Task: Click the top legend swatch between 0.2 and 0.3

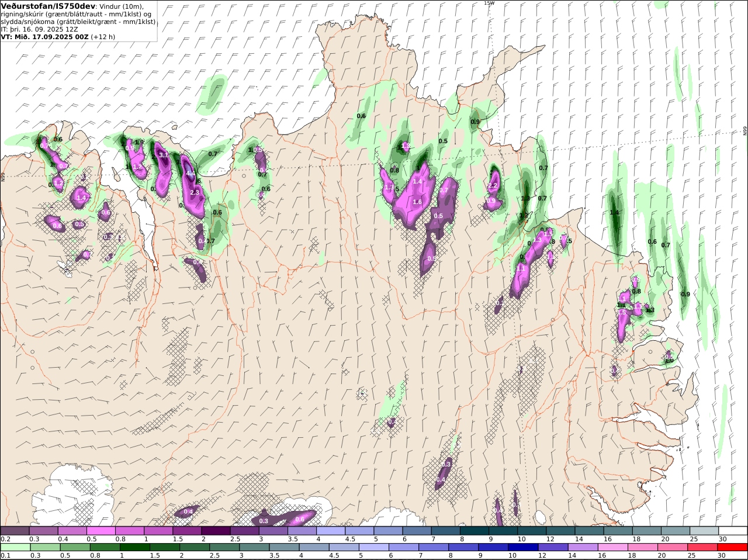Action: coord(15,531)
